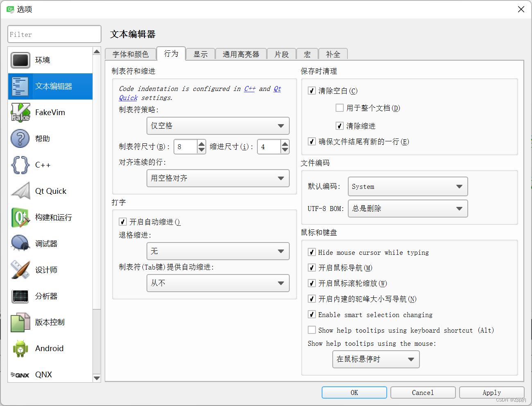Viewport: 532px width, 406px height.
Task: Click the C++ hyperlink in indentation note
Action: [250, 88]
